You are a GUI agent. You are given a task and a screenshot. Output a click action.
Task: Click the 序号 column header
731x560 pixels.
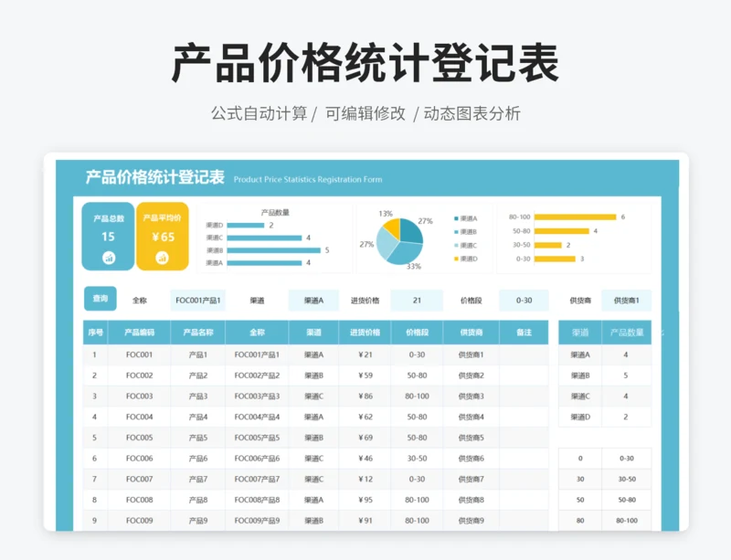pos(95,333)
